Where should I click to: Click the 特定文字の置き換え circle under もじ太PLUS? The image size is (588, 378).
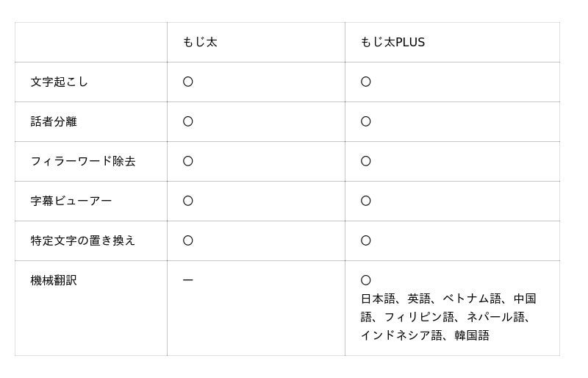pyautogui.click(x=366, y=241)
